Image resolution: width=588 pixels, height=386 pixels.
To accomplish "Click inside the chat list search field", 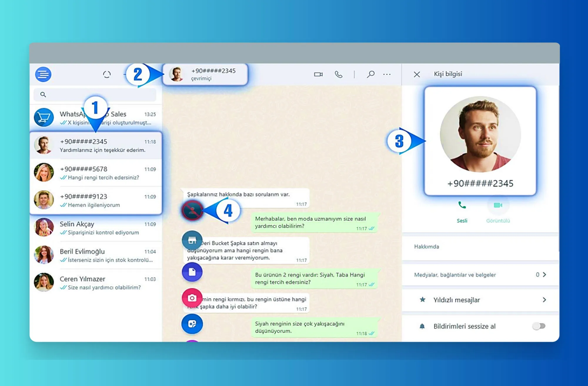I will (95, 94).
